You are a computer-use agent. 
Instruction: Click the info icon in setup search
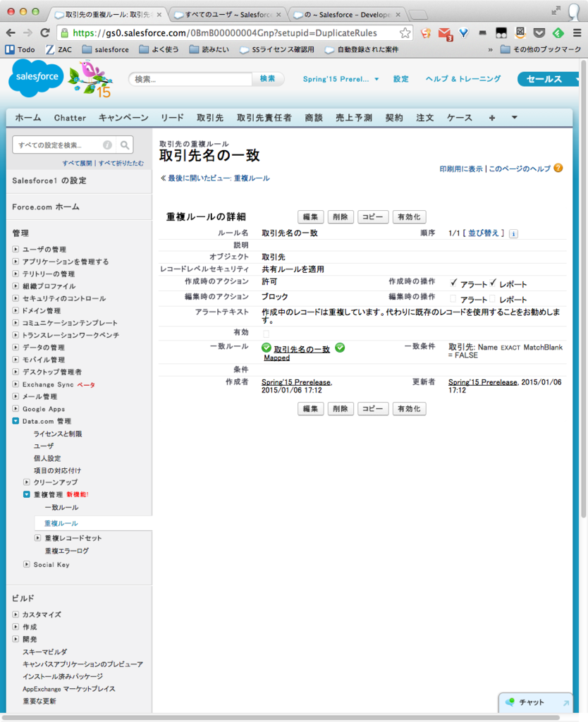(107, 145)
